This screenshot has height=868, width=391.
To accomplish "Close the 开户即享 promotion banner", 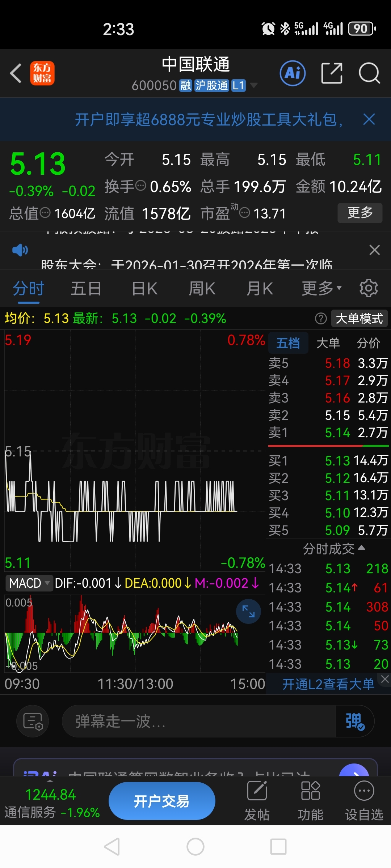I will pyautogui.click(x=369, y=119).
